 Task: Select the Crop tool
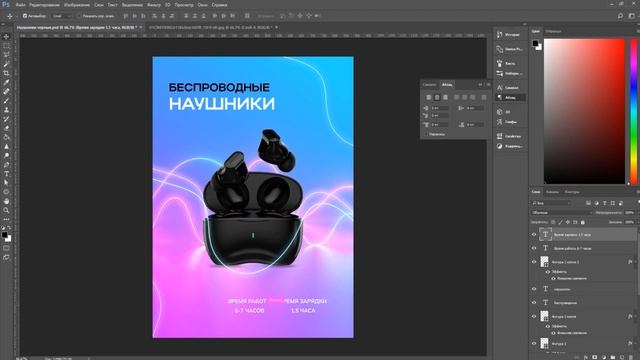(6, 73)
